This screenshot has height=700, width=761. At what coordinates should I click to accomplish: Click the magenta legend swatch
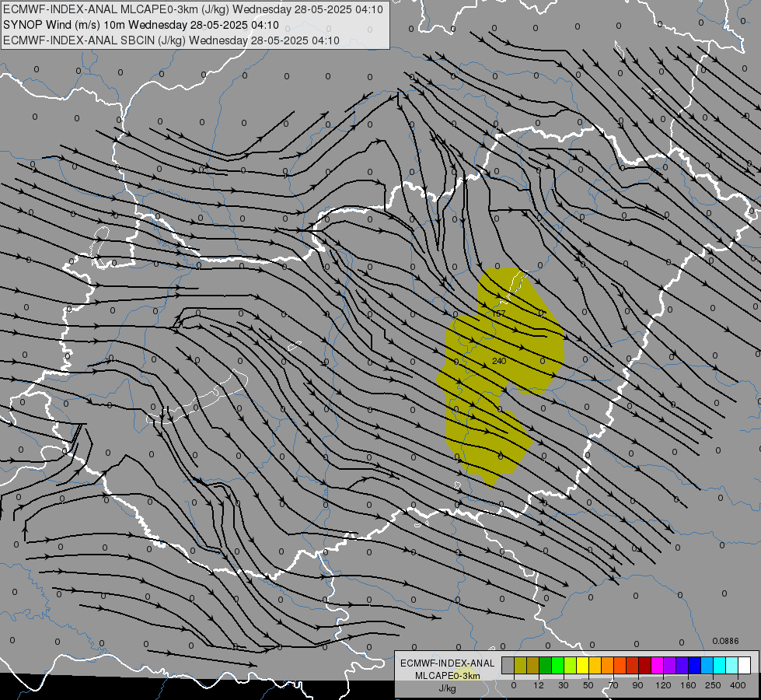(x=657, y=665)
